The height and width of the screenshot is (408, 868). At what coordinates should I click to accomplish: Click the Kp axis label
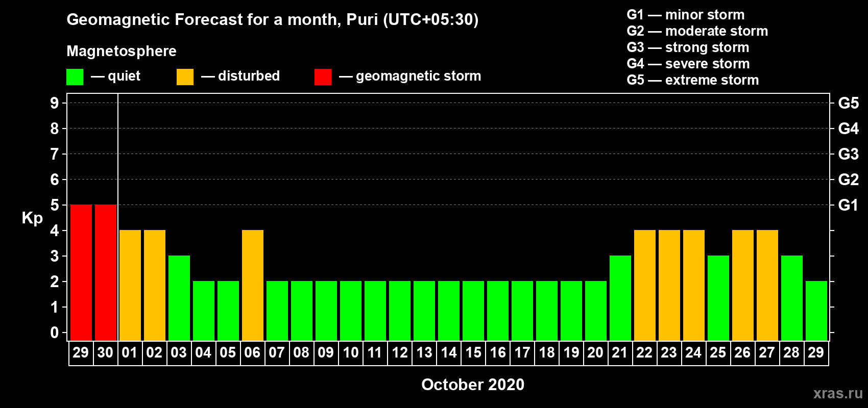[x=32, y=218]
